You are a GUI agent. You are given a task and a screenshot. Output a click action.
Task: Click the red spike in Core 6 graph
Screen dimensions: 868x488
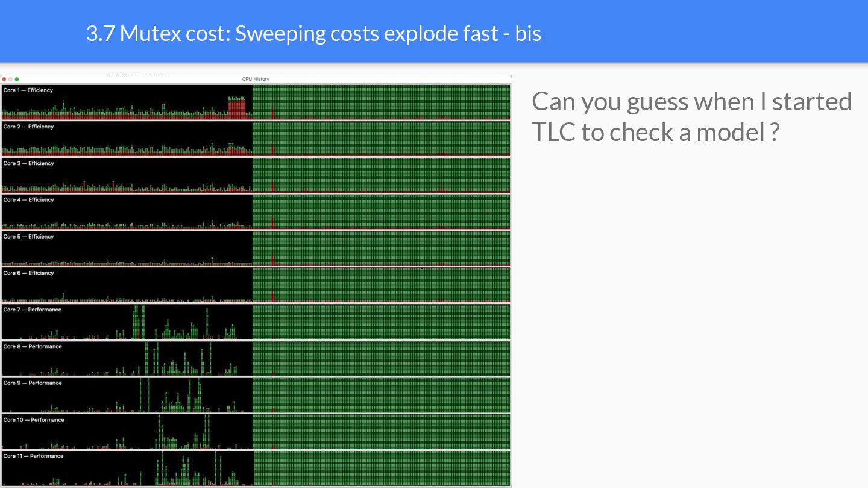pyautogui.click(x=272, y=295)
